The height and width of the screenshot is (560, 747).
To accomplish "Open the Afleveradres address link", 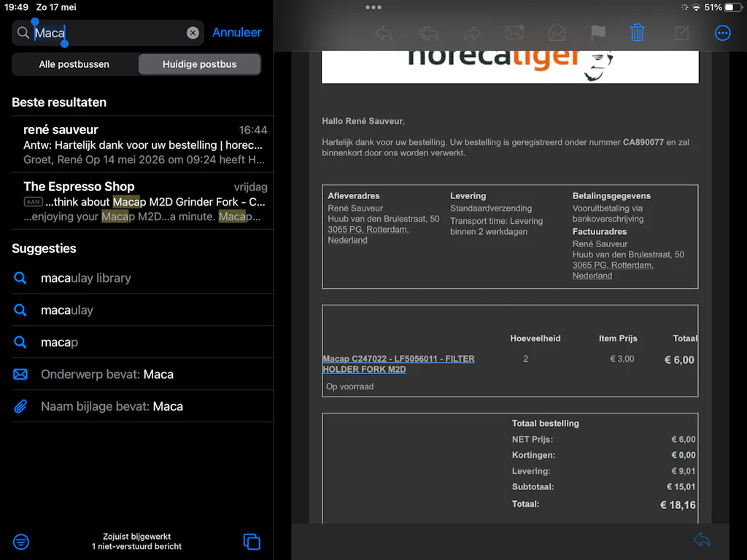I will click(x=368, y=235).
